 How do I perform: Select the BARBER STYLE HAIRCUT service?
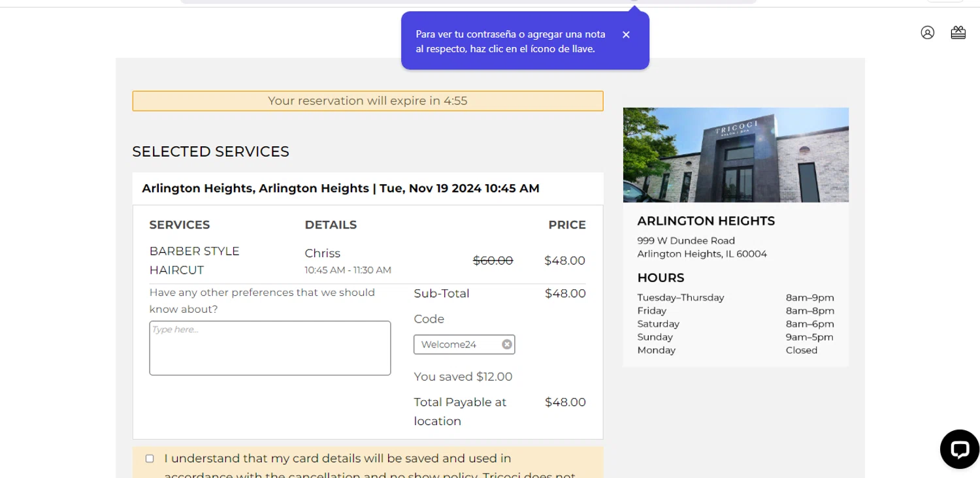point(194,261)
